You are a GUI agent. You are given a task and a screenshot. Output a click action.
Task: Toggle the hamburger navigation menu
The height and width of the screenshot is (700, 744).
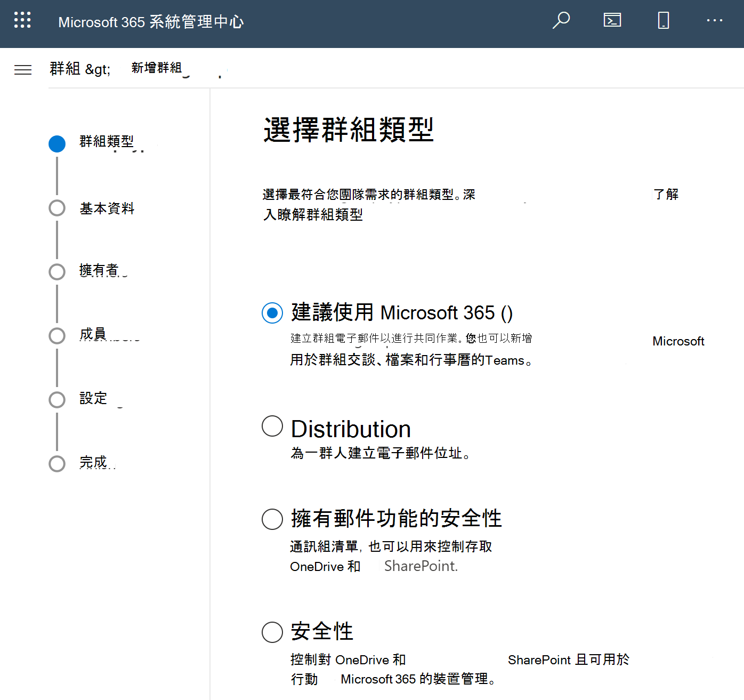click(x=23, y=69)
